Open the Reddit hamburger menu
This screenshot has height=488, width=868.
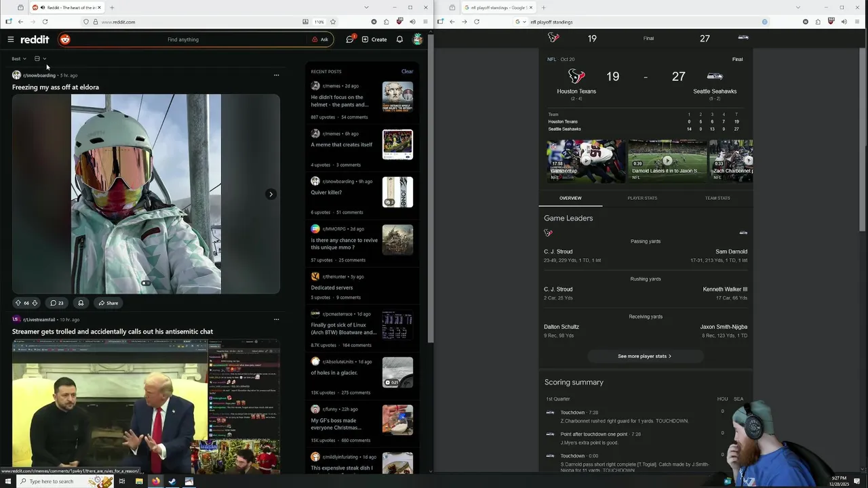[11, 39]
